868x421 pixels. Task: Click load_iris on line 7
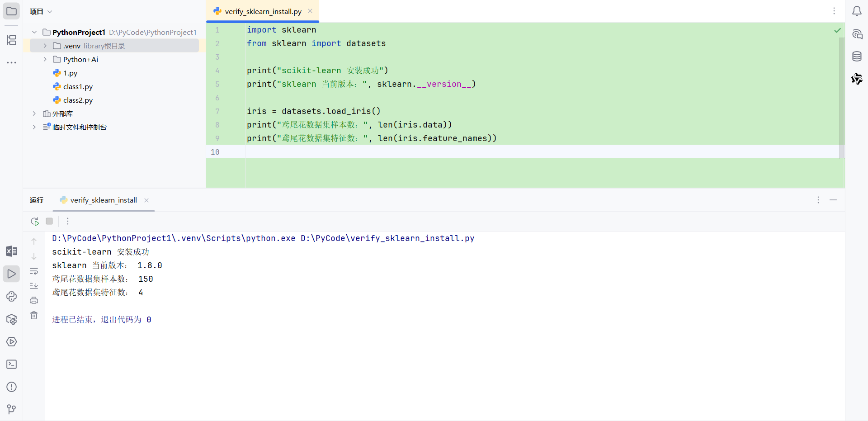tap(349, 111)
